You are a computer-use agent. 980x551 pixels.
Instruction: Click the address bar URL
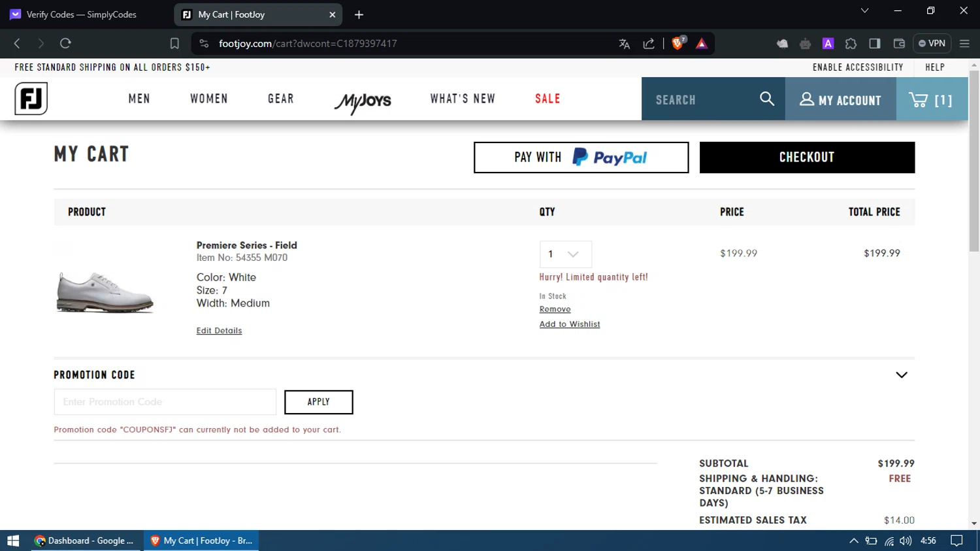click(308, 44)
